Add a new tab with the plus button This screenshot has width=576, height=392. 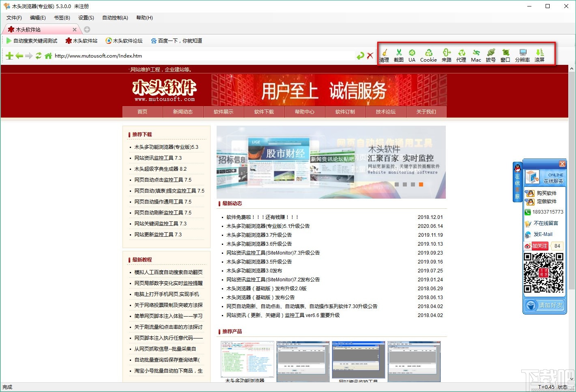tap(87, 30)
